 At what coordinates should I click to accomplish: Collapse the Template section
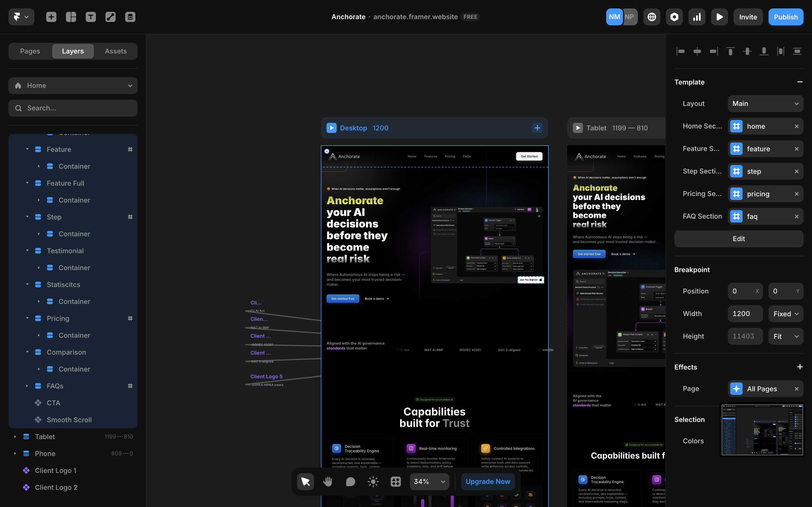[x=800, y=82]
